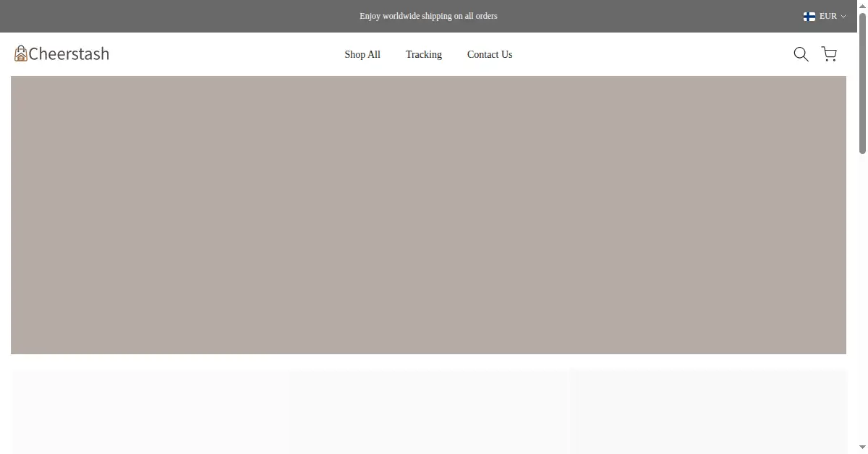The image size is (868, 454).
Task: Open the Contact Us page
Action: 490,54
